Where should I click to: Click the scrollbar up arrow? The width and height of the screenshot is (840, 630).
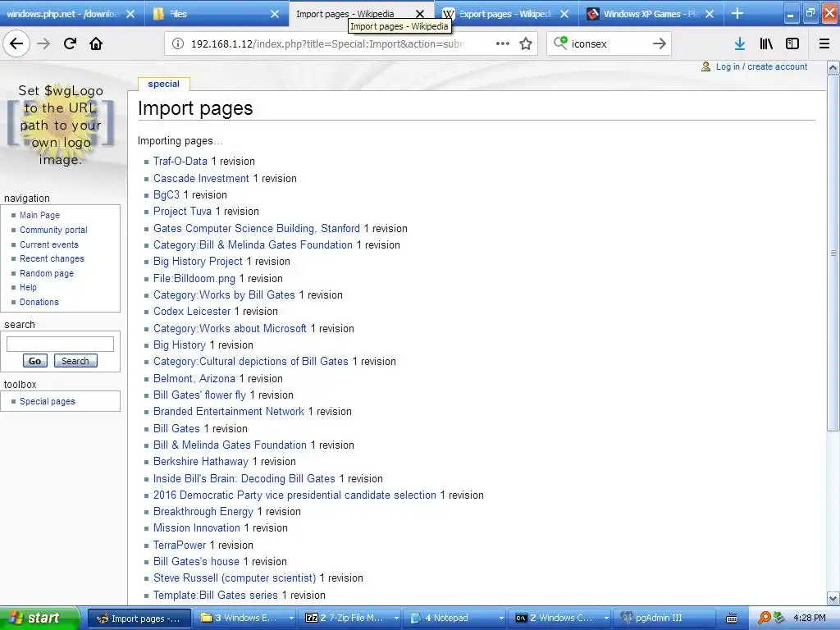pos(833,68)
